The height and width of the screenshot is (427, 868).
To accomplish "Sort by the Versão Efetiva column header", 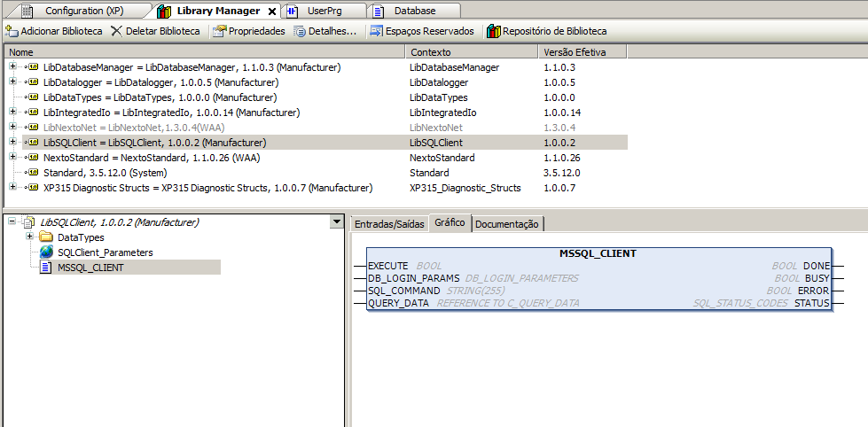I will (x=574, y=52).
